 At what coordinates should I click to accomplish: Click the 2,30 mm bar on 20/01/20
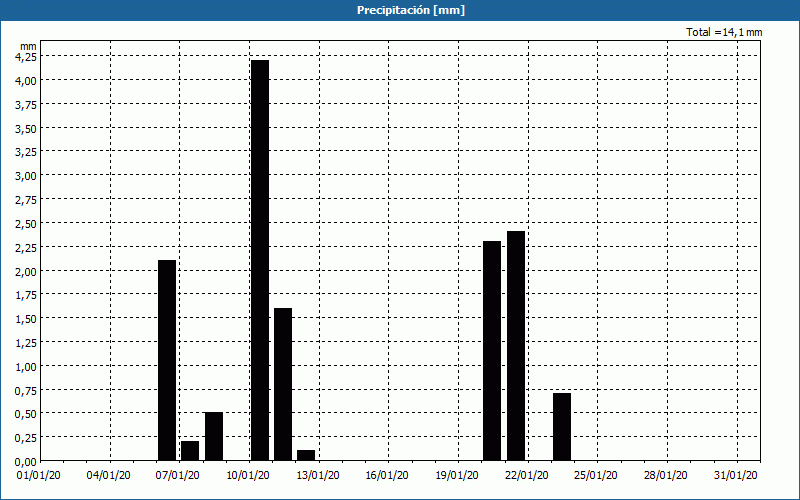[492, 351]
